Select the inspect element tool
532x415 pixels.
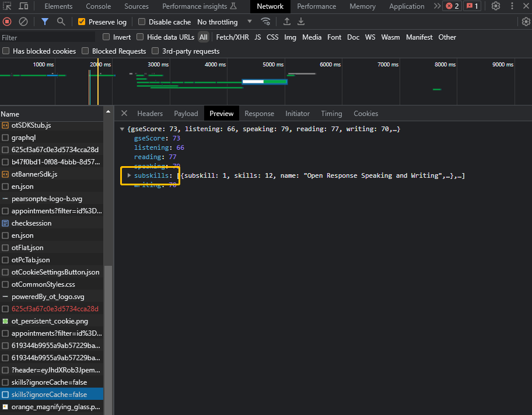[8, 6]
